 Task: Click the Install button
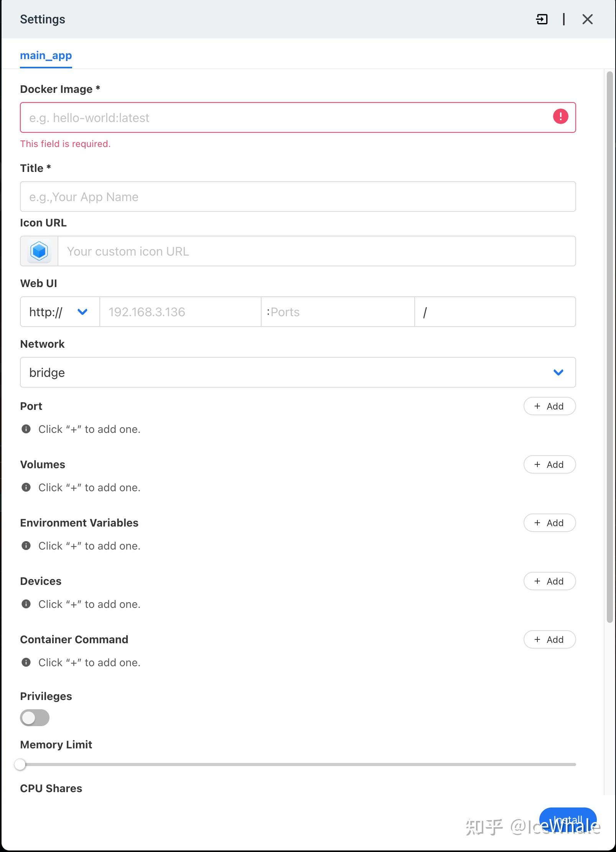click(x=568, y=821)
